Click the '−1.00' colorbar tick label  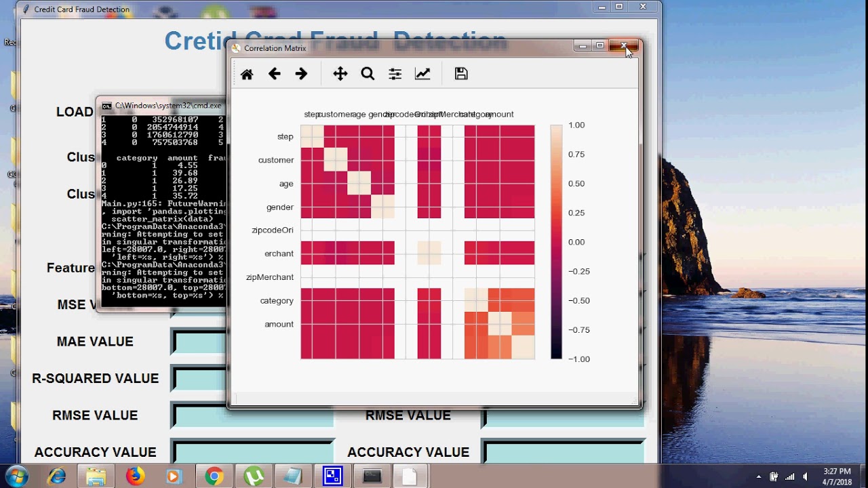578,359
